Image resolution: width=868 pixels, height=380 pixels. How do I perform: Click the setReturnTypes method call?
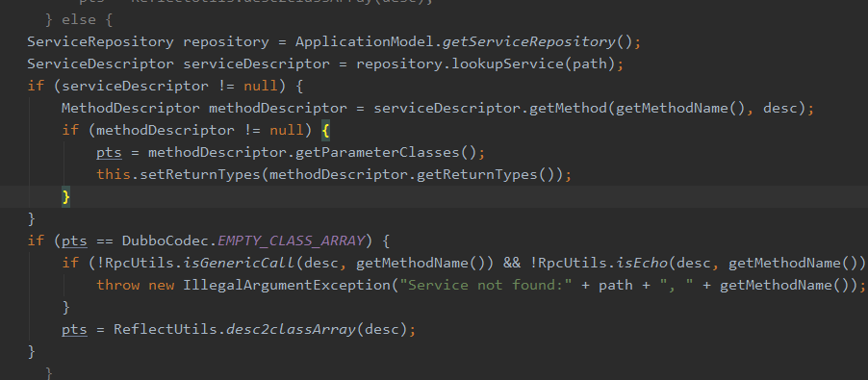pos(200,174)
